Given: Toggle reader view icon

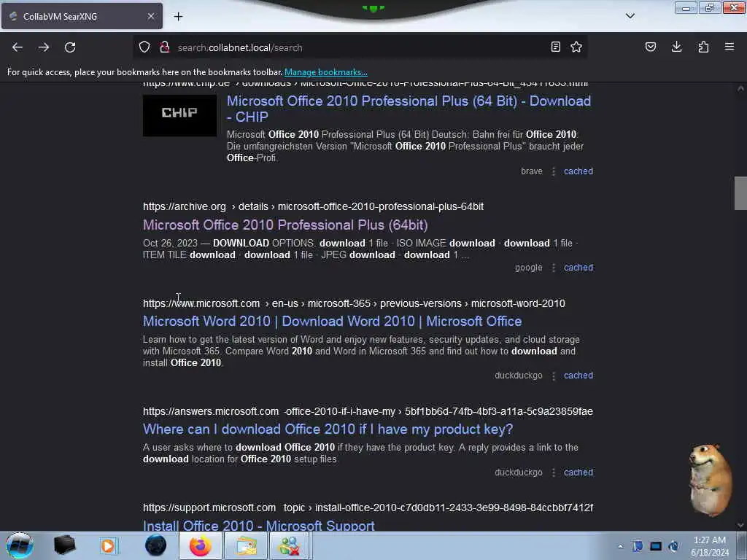Looking at the screenshot, I should 555,47.
